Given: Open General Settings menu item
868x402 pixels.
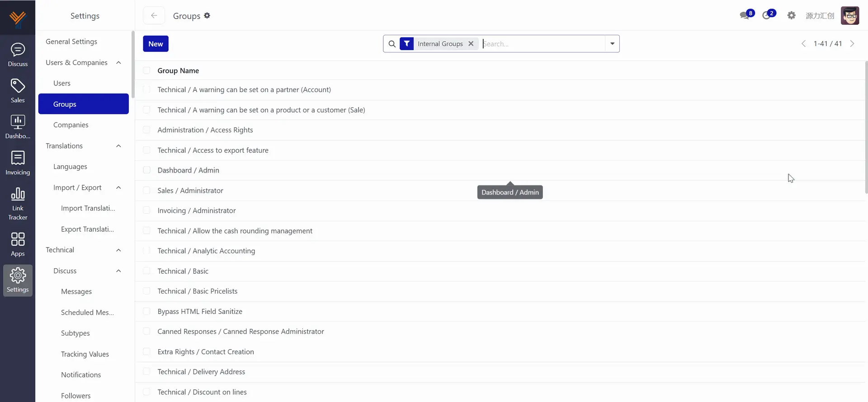Looking at the screenshot, I should click(71, 42).
